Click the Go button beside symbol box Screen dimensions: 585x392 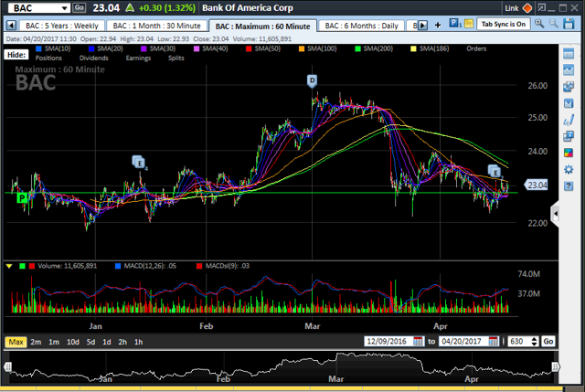(x=79, y=7)
